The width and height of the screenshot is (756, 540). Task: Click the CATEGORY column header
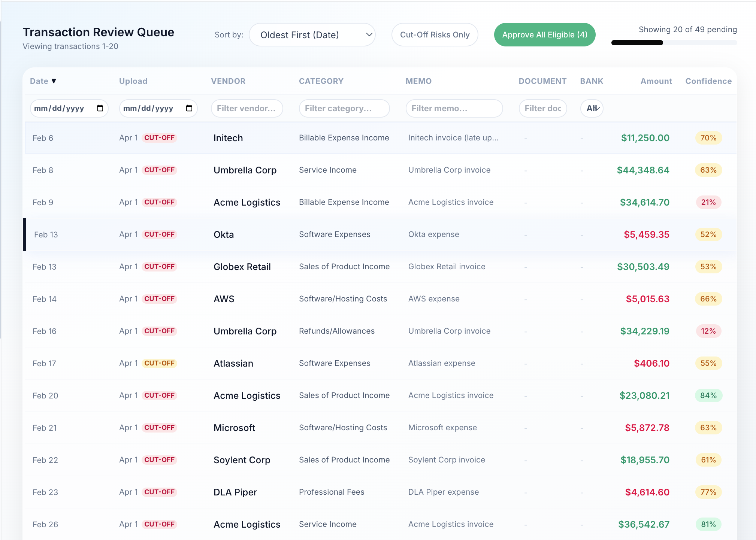pyautogui.click(x=321, y=81)
